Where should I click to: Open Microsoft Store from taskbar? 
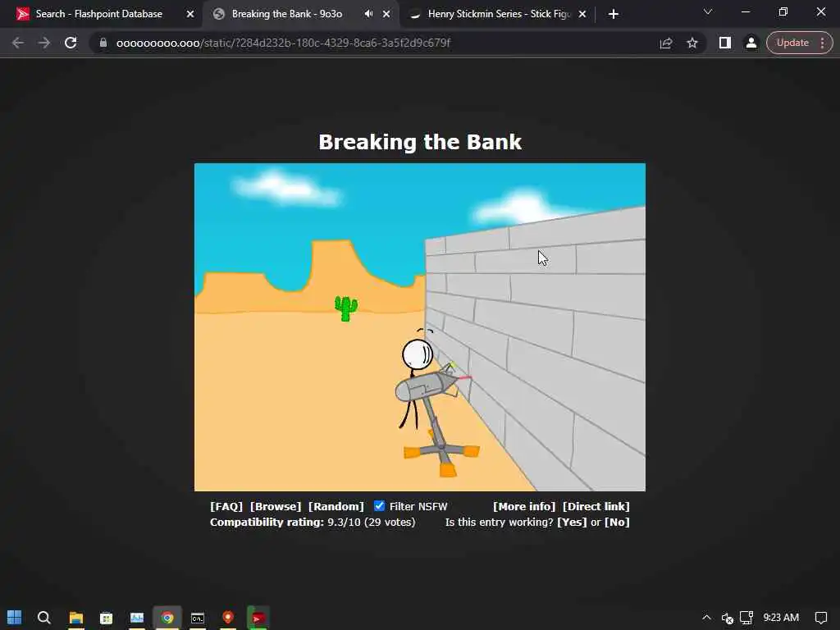(x=106, y=618)
